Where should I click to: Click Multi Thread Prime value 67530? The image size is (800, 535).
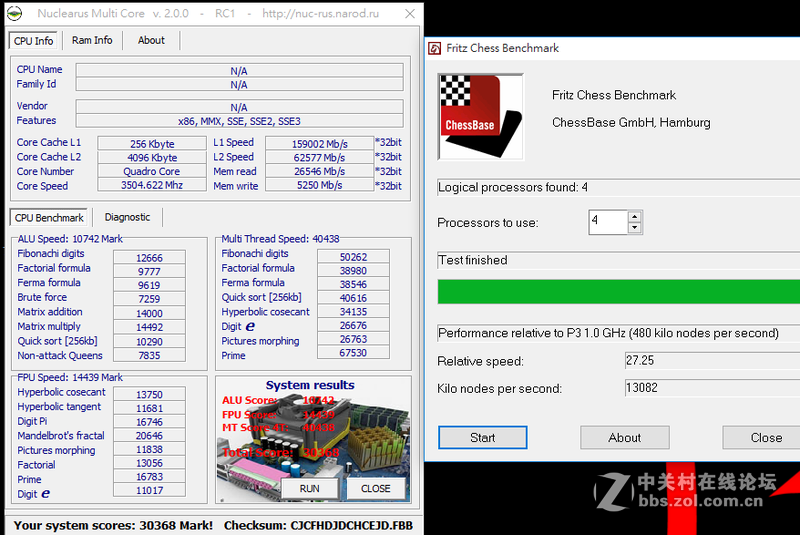tap(353, 352)
